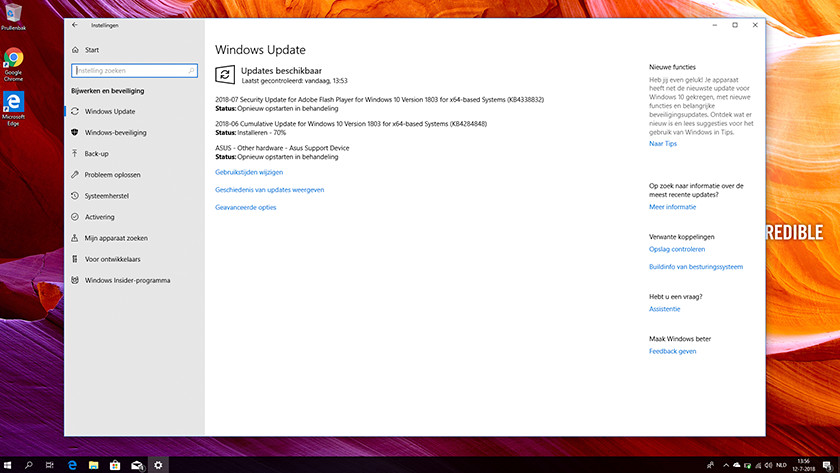Viewport: 840px width, 473px height.
Task: Open the Back-up settings page
Action: point(96,154)
